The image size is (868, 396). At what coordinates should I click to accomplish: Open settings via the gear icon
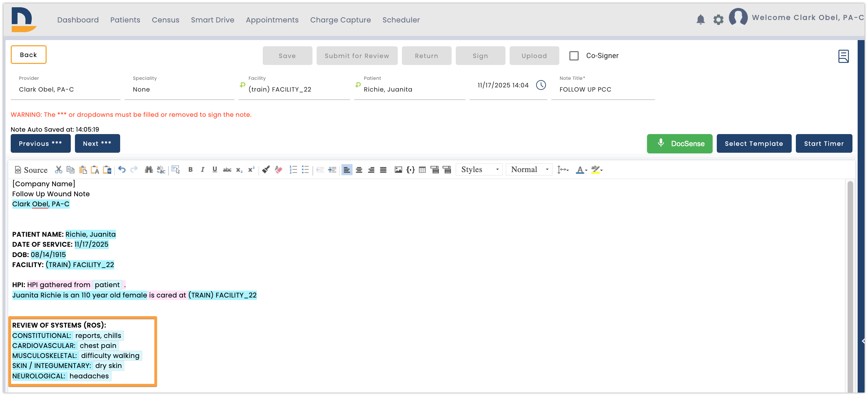718,20
